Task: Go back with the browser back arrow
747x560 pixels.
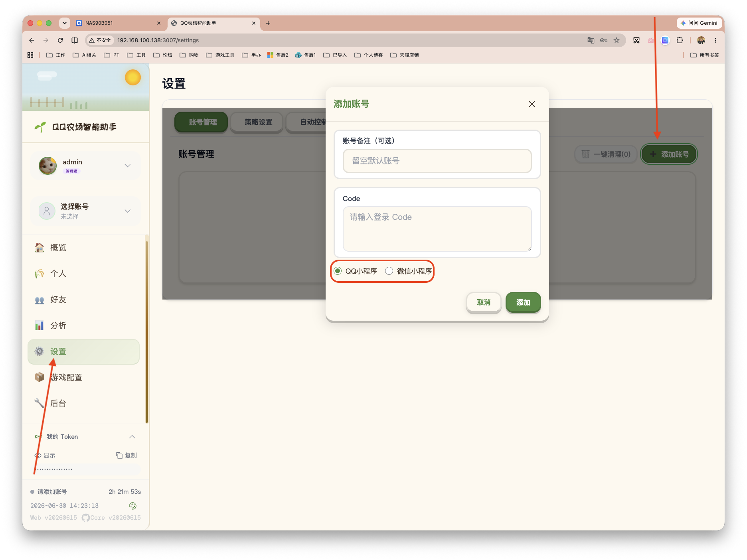Action: 32,40
